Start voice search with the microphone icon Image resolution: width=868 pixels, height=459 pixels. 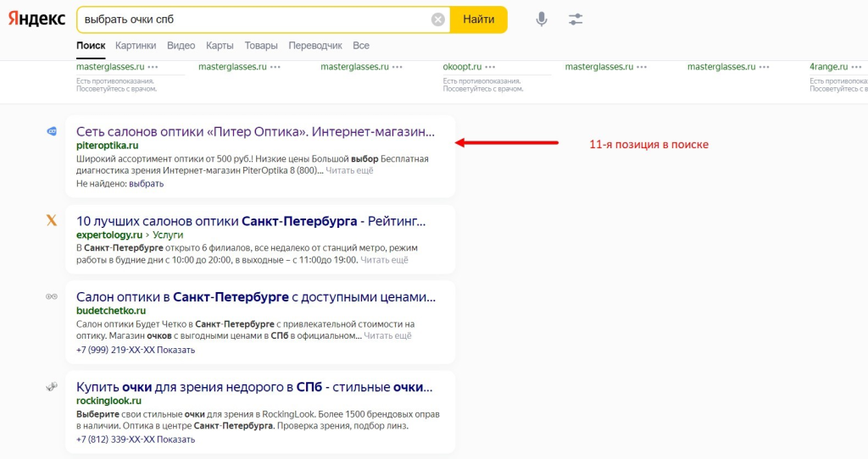point(542,19)
